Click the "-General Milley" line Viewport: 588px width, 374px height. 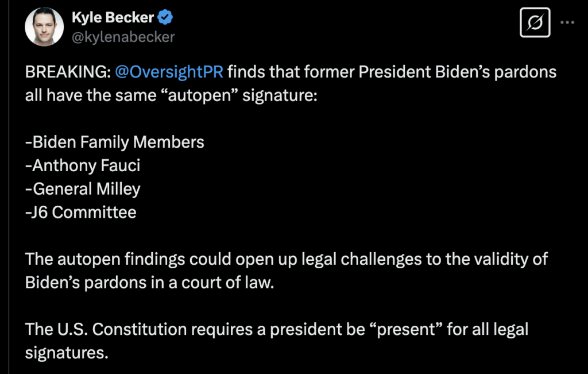coord(83,189)
